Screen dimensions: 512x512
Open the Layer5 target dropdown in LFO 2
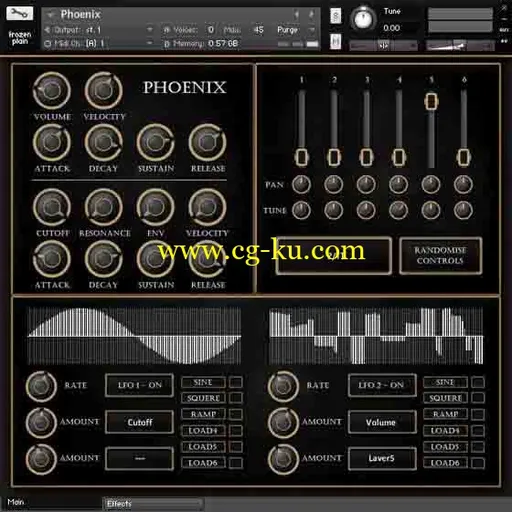382,459
